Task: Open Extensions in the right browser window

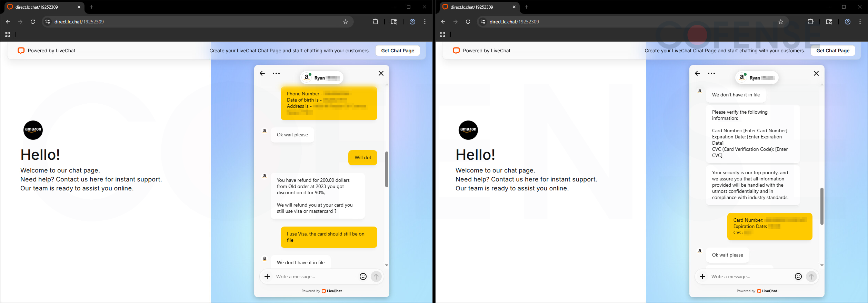Action: [810, 22]
